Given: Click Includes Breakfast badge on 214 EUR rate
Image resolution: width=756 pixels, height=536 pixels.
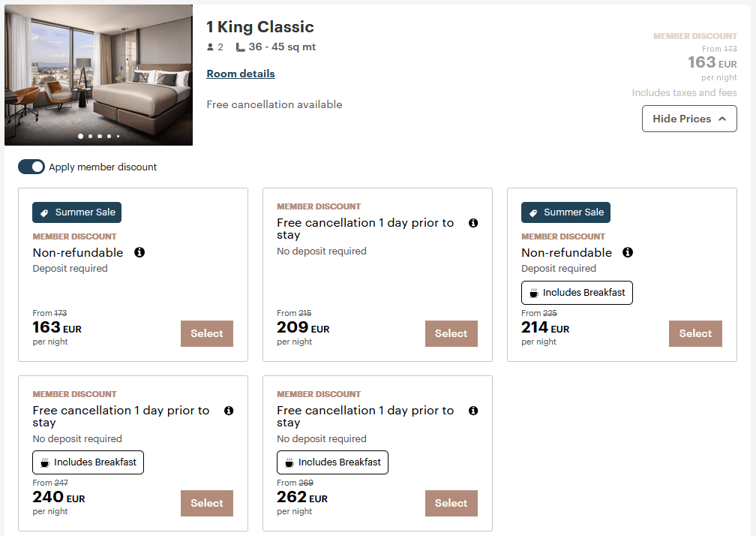Looking at the screenshot, I should click(x=577, y=293).
